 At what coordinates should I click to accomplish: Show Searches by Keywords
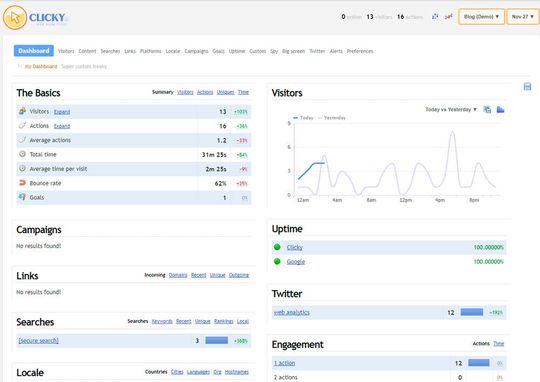tap(162, 321)
